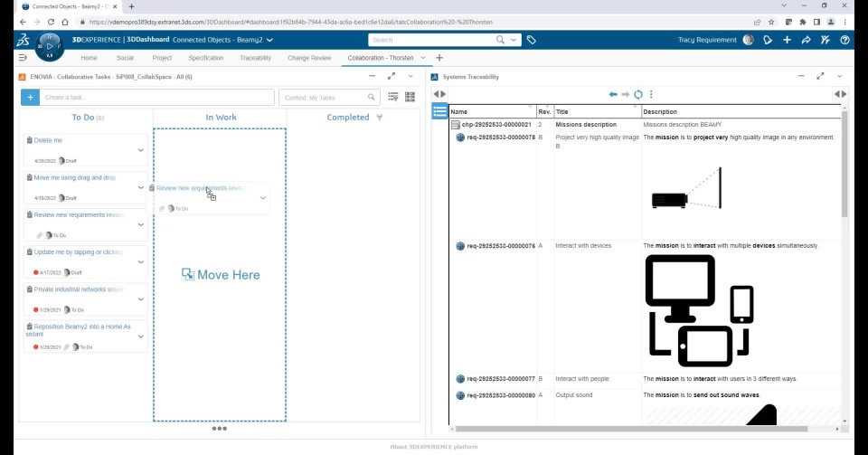The height and width of the screenshot is (455, 868).
Task: Refresh the Systems Traceability view
Action: 638,95
